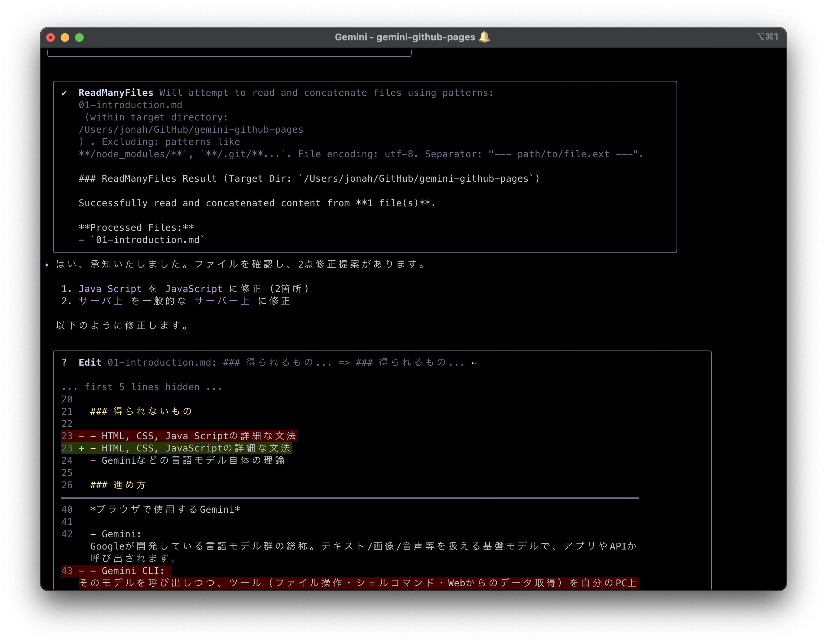Click the window title 'Gemini - gemini-github-pages'
The image size is (827, 644).
[x=405, y=37]
